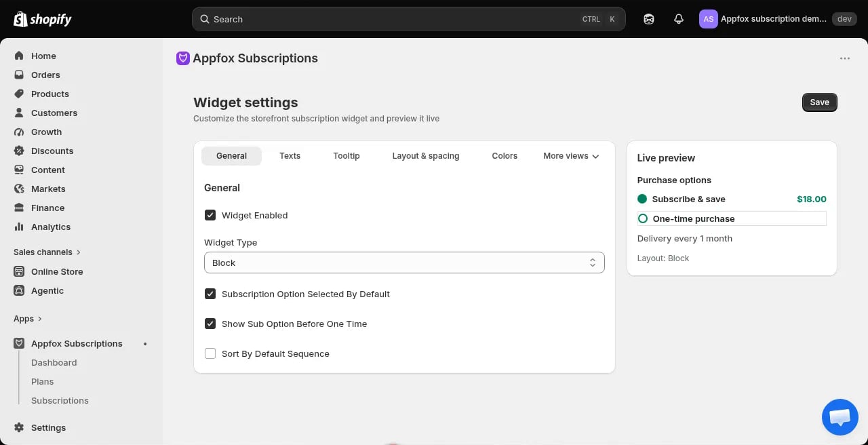Open the Widget Type Block dropdown

pyautogui.click(x=404, y=263)
